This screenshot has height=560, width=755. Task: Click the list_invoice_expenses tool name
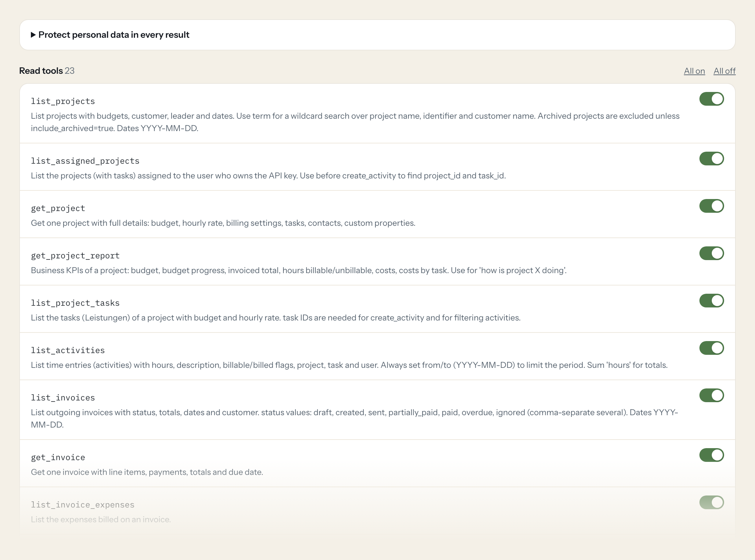tap(83, 505)
